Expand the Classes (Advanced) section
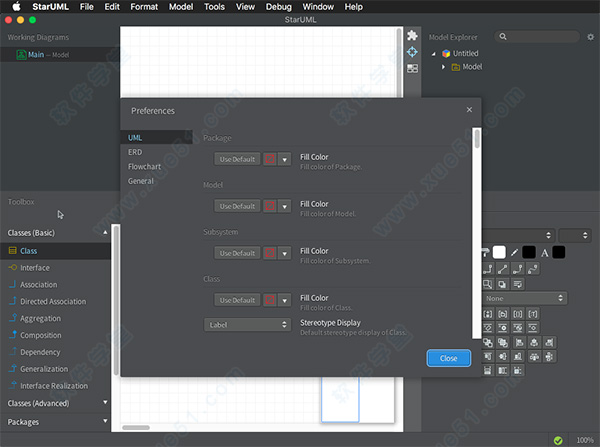Viewport: 600px width, 447px height. click(106, 403)
